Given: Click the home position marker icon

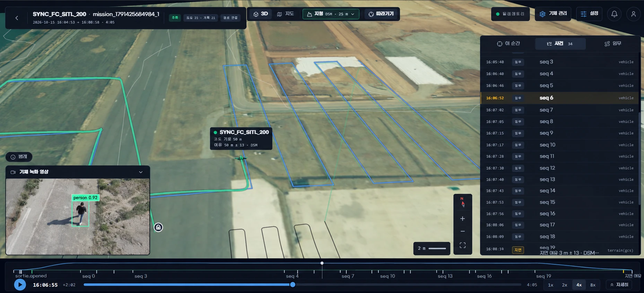Looking at the screenshot, I should point(158,227).
